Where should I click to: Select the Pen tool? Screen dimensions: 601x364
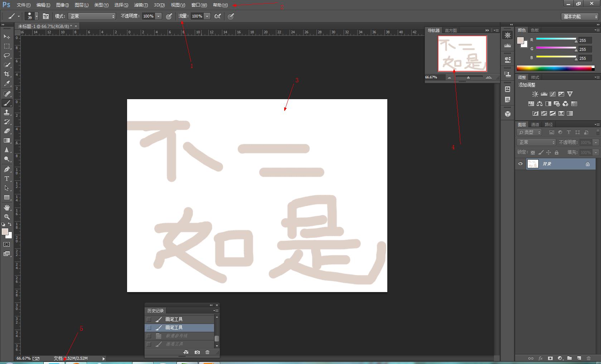[7, 169]
